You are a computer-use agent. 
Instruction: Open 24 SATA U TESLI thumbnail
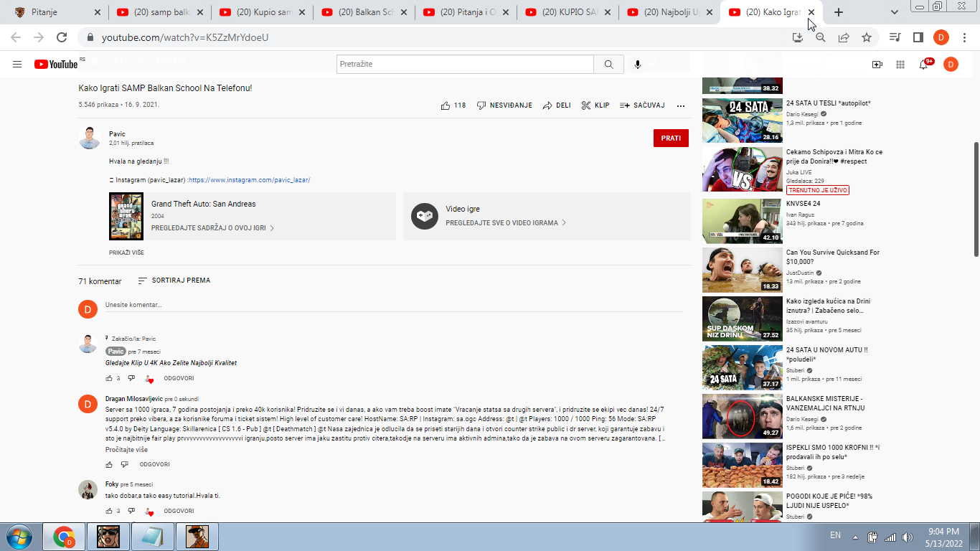tap(742, 121)
